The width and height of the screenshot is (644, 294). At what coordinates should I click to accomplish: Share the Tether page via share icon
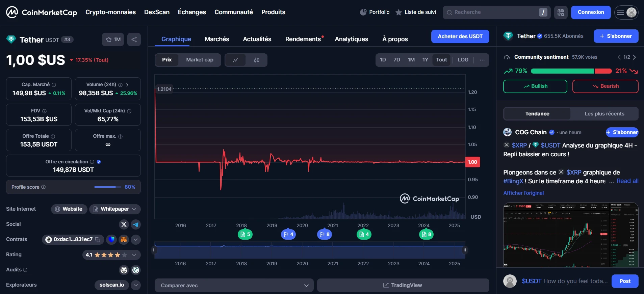point(134,39)
